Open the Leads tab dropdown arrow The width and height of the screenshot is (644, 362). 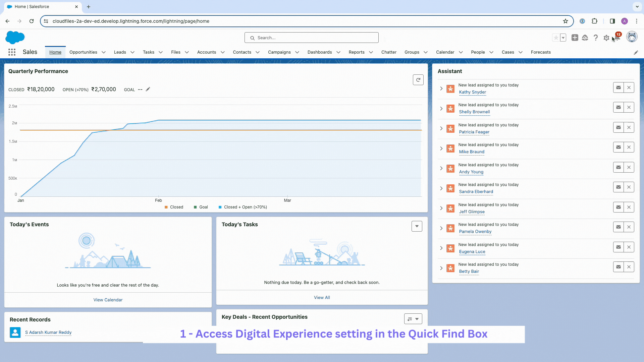coord(132,52)
